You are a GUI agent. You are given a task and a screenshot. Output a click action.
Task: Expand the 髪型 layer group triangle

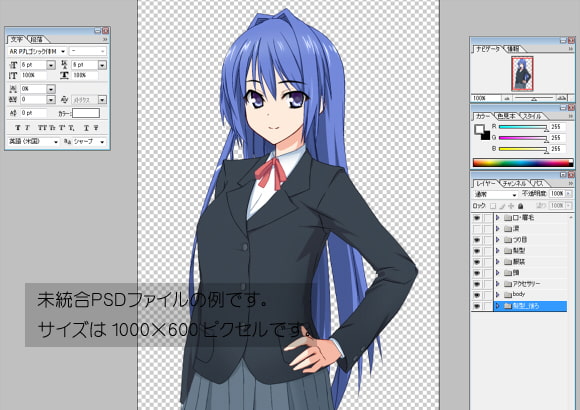pos(498,251)
